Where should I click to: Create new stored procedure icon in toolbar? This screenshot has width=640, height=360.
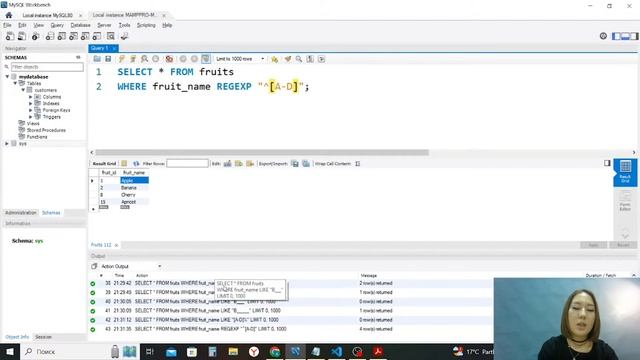point(85,36)
